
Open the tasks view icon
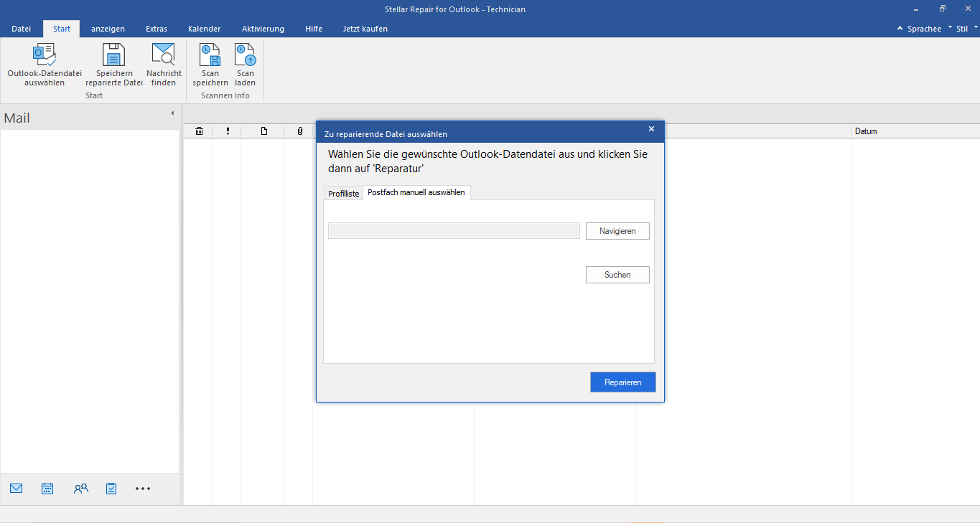(x=111, y=489)
